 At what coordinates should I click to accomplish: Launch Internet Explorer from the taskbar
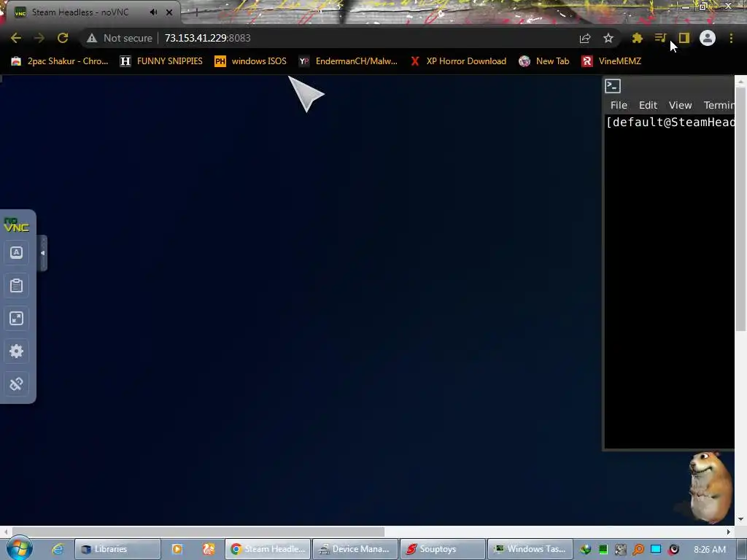[x=58, y=549]
